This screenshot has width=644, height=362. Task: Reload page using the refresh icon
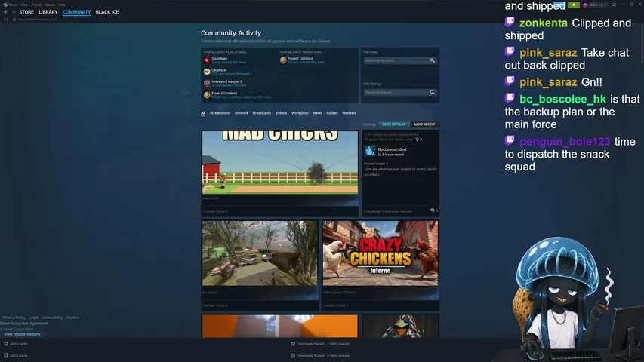click(6, 20)
